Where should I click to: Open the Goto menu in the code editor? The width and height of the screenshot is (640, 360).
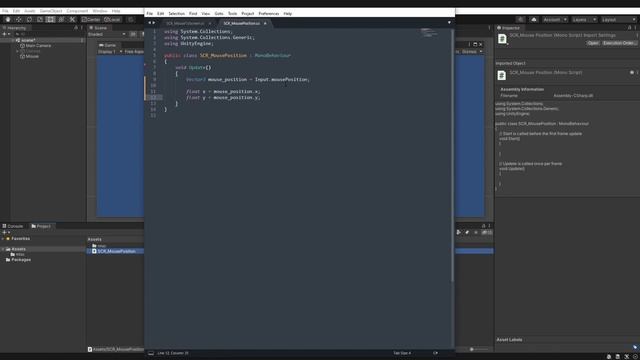[219, 13]
